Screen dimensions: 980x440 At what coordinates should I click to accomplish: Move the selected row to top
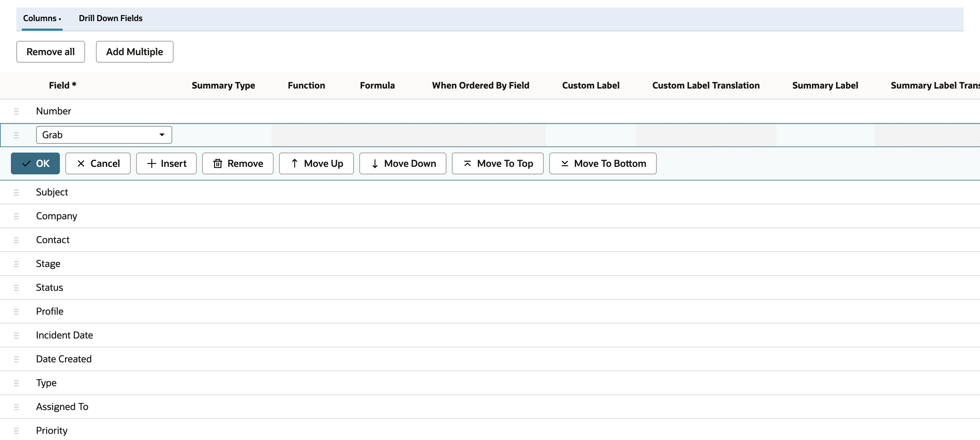point(497,163)
